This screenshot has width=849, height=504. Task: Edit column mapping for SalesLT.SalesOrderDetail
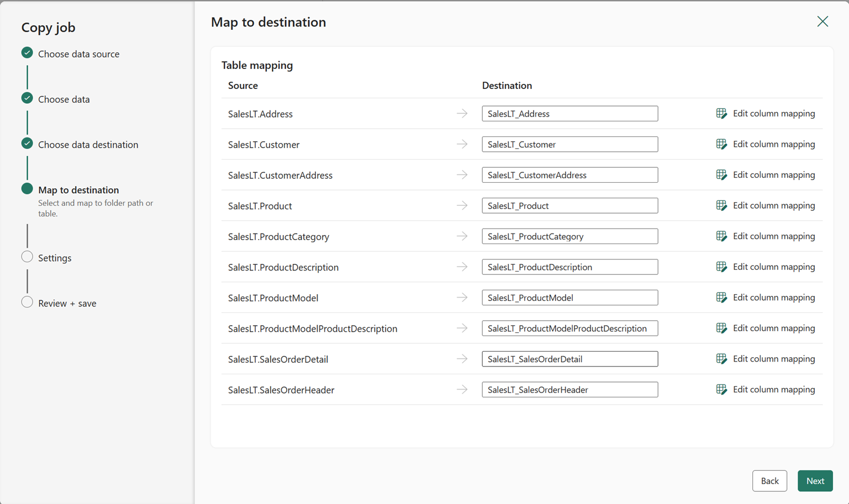766,359
